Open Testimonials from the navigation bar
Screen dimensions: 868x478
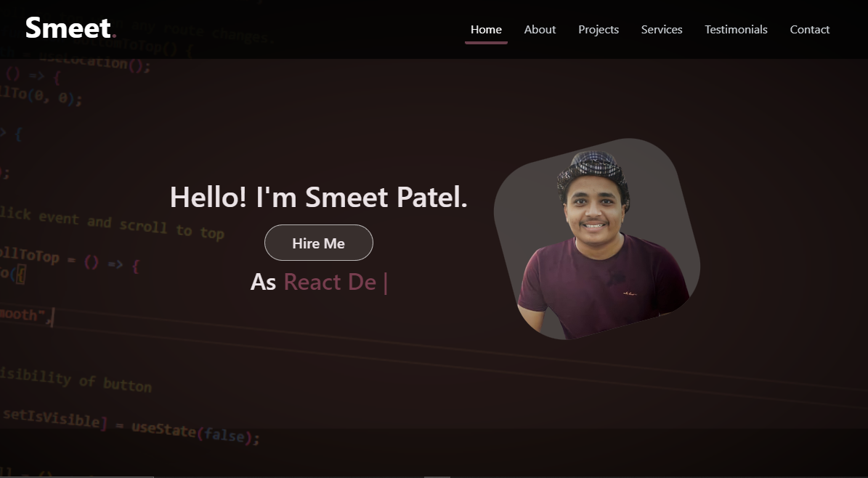(x=736, y=29)
